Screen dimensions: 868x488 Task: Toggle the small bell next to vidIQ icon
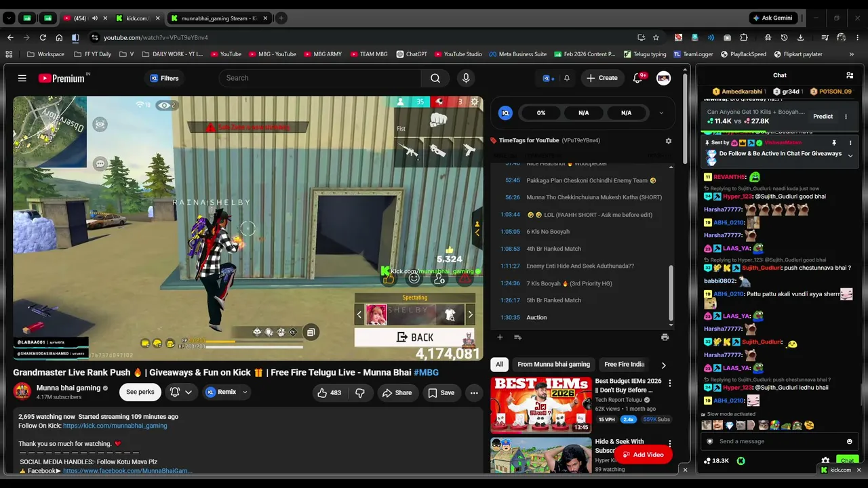(x=567, y=78)
